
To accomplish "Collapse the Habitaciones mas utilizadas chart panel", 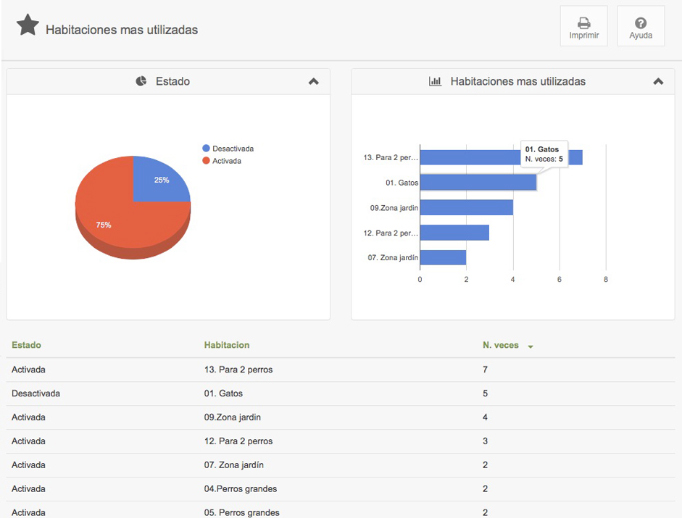I will (658, 82).
